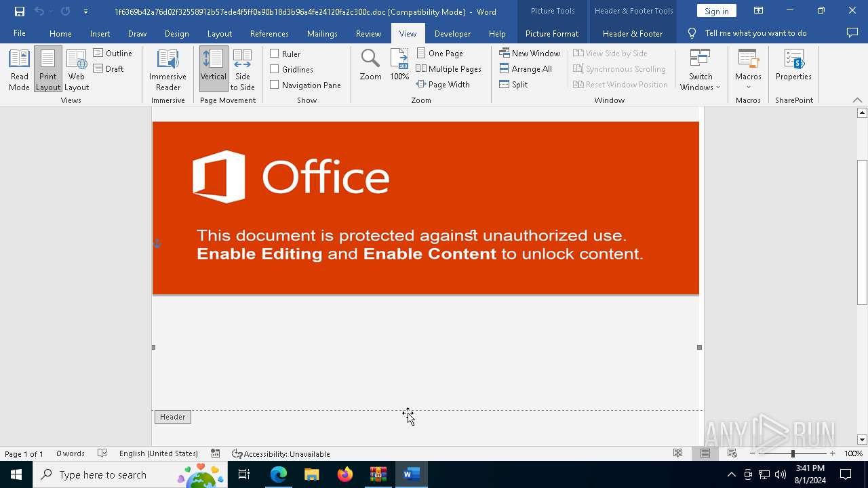Open Immersive Reader
The height and width of the screenshot is (488, 868).
pos(167,70)
